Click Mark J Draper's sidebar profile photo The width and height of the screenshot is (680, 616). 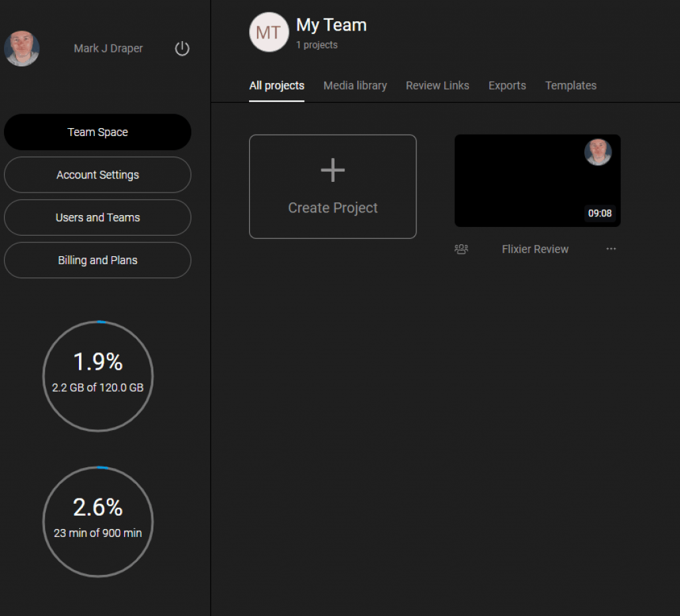(x=22, y=48)
